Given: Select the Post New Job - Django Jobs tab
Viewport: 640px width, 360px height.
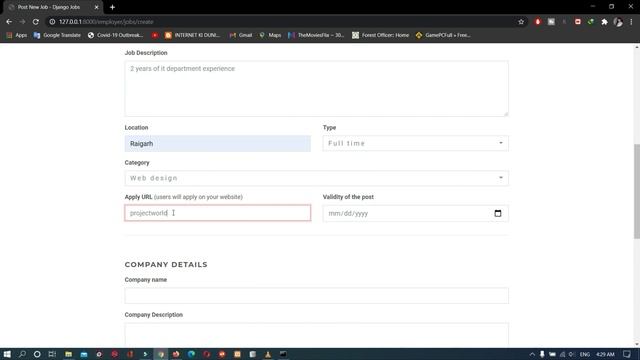Looking at the screenshot, I should coord(53,7).
